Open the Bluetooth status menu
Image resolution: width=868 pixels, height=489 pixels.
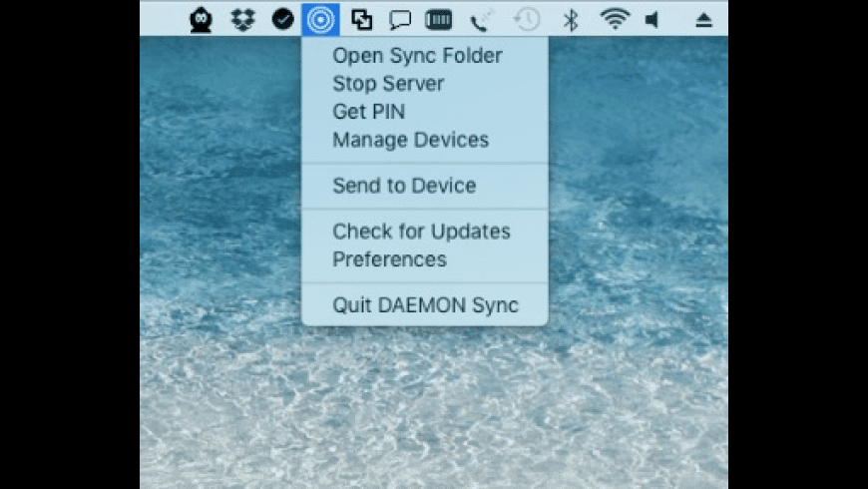pyautogui.click(x=570, y=20)
